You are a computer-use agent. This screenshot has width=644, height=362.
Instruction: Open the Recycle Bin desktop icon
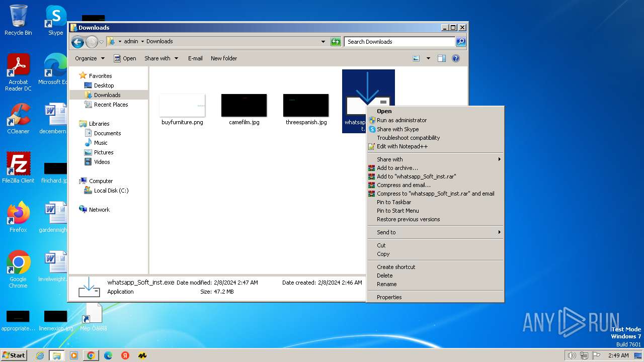tap(18, 20)
